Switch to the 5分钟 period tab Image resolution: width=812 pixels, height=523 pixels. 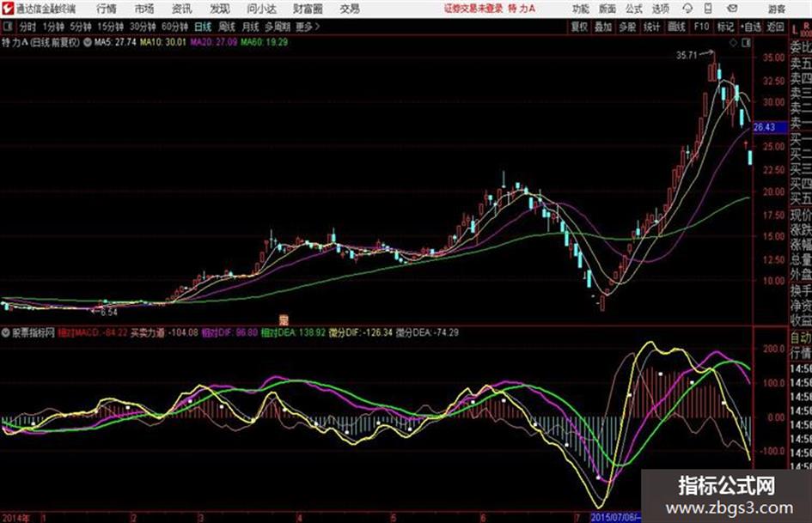tap(81, 27)
